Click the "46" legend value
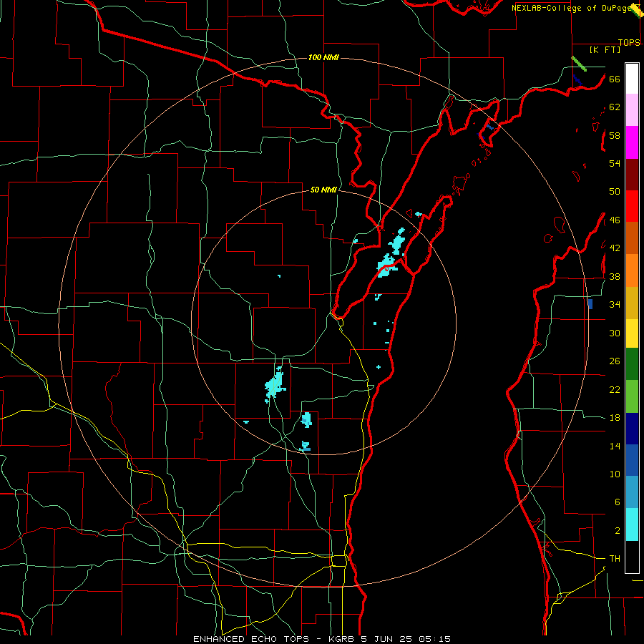Viewport: 644px width, 644px height. coord(615,220)
